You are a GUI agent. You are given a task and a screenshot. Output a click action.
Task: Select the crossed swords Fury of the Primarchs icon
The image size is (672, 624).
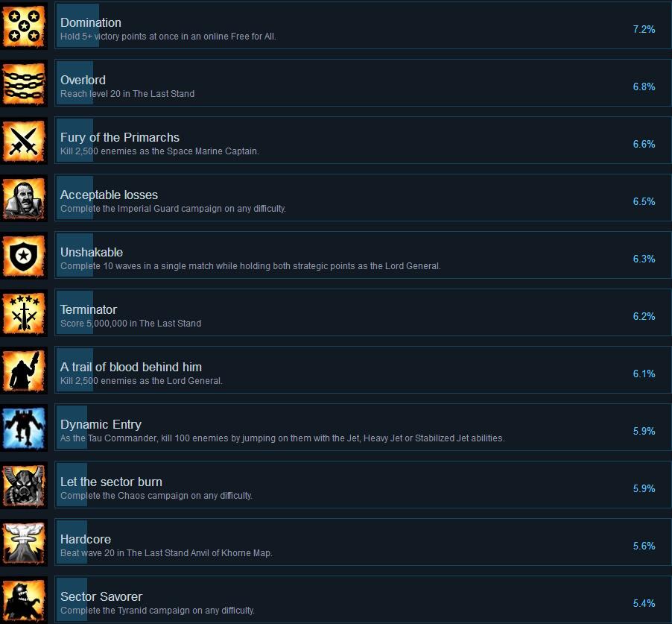click(24, 142)
